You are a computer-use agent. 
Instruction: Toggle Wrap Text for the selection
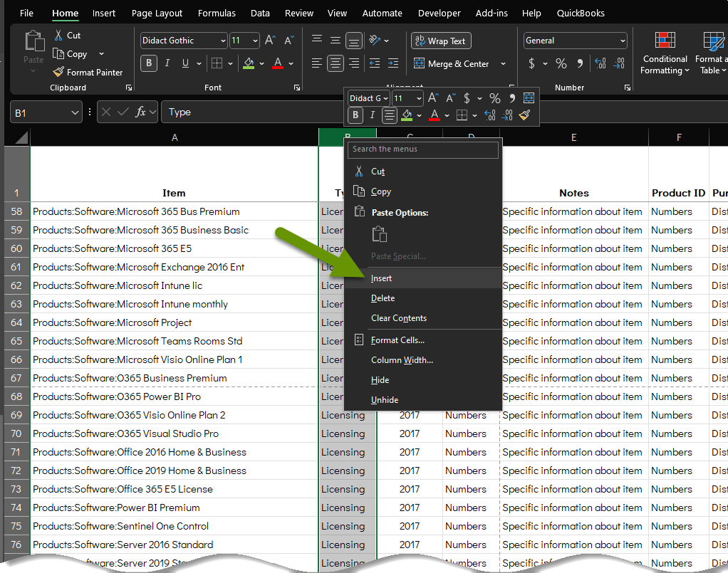point(440,41)
